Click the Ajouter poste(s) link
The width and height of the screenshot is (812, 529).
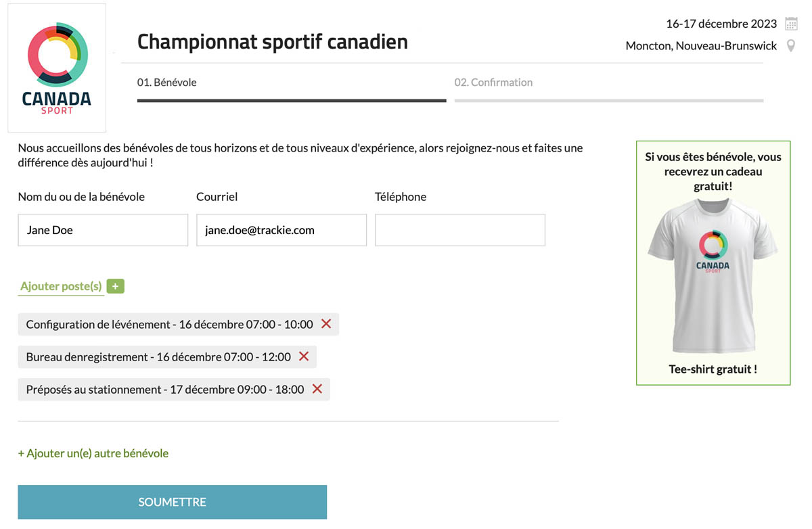(x=61, y=287)
